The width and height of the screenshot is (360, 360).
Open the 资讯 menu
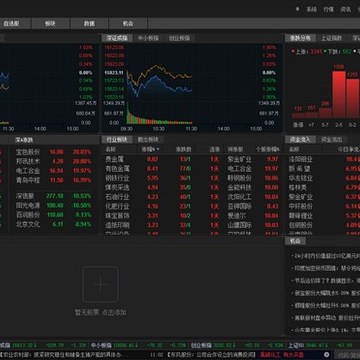[x=345, y=9]
